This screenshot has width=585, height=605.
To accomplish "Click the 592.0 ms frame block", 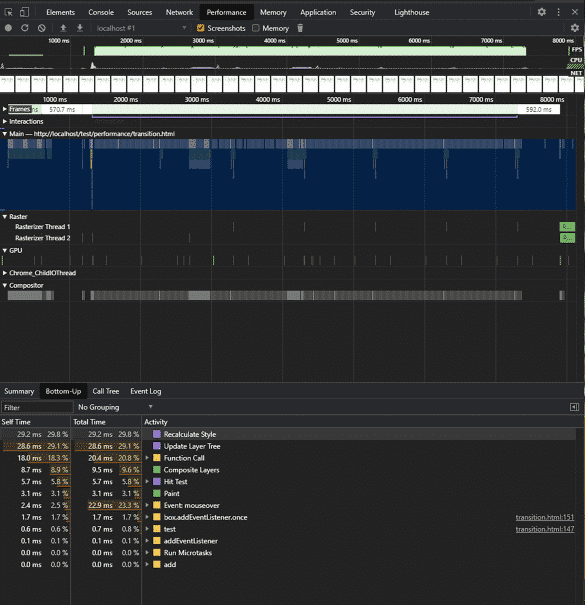I will pos(539,110).
